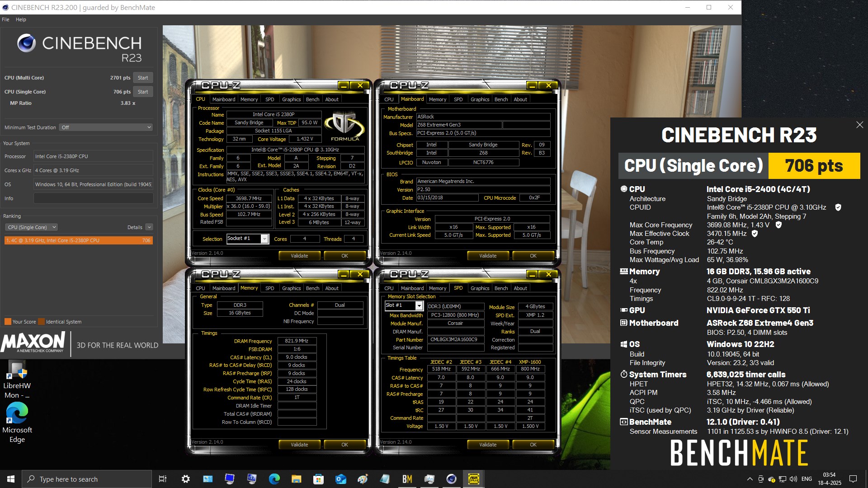
Task: Click the 706 pts score badge
Action: tap(814, 165)
